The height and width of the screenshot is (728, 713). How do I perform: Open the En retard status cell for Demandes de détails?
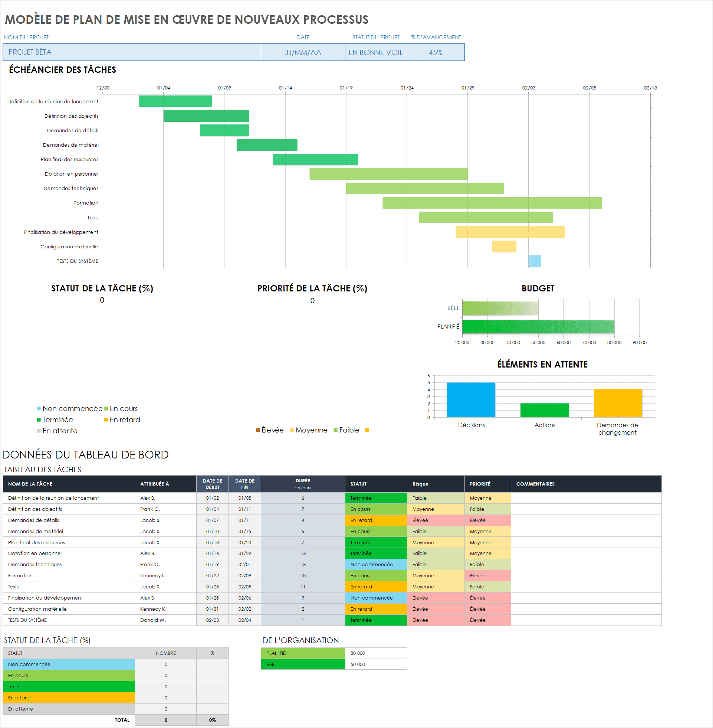[x=375, y=520]
